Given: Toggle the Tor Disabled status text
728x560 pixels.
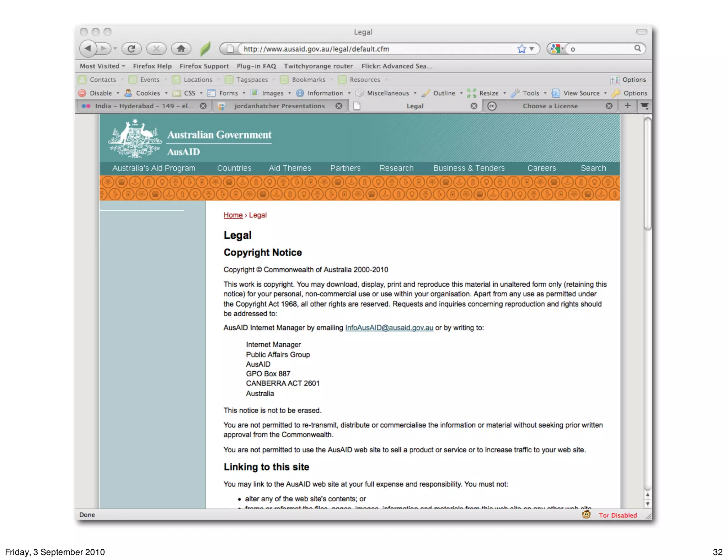Looking at the screenshot, I should click(x=617, y=515).
